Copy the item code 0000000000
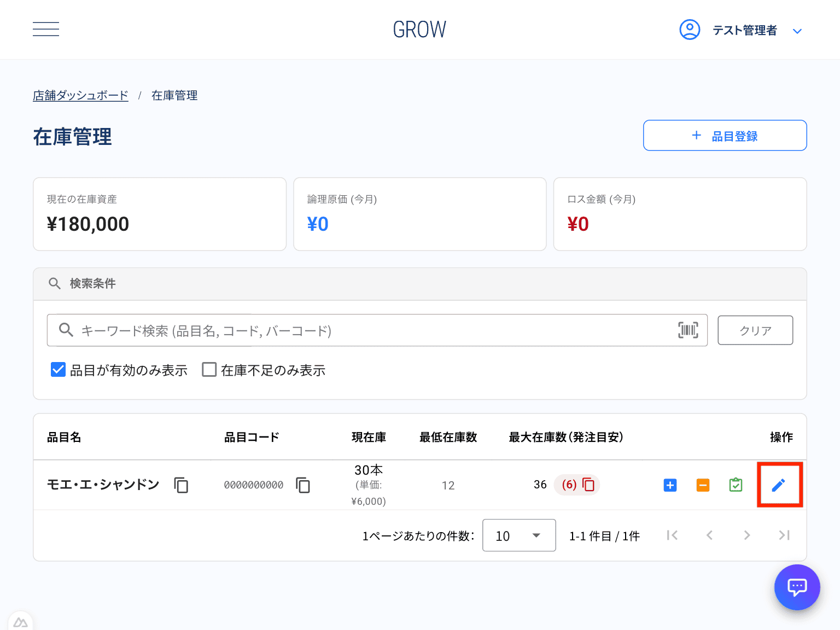This screenshot has width=840, height=630. [302, 485]
